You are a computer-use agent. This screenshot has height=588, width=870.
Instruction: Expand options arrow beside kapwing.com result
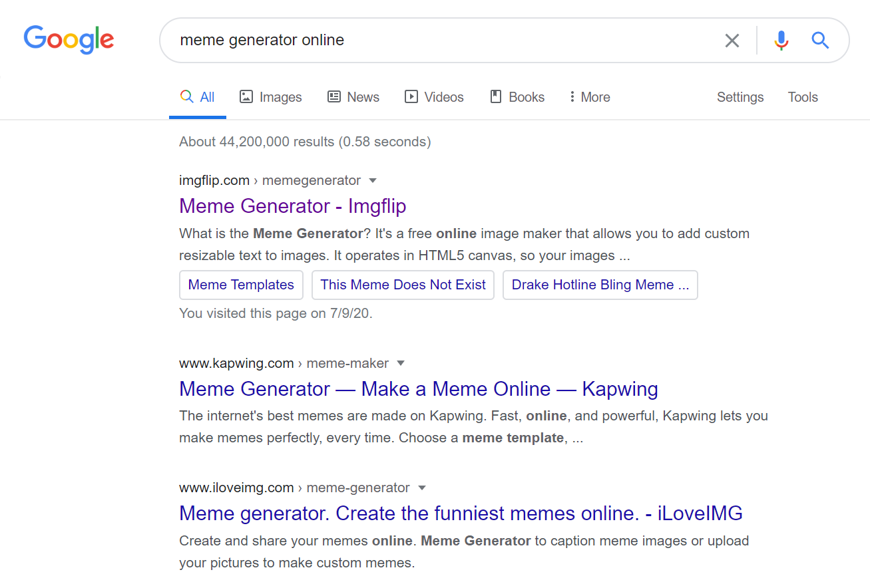pyautogui.click(x=401, y=364)
